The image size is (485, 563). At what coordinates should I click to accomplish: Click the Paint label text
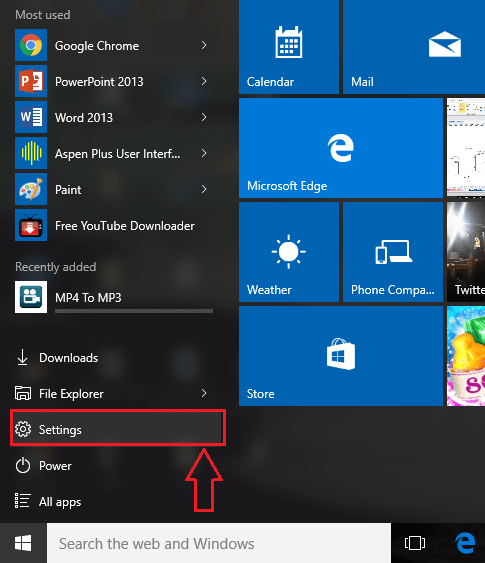68,190
